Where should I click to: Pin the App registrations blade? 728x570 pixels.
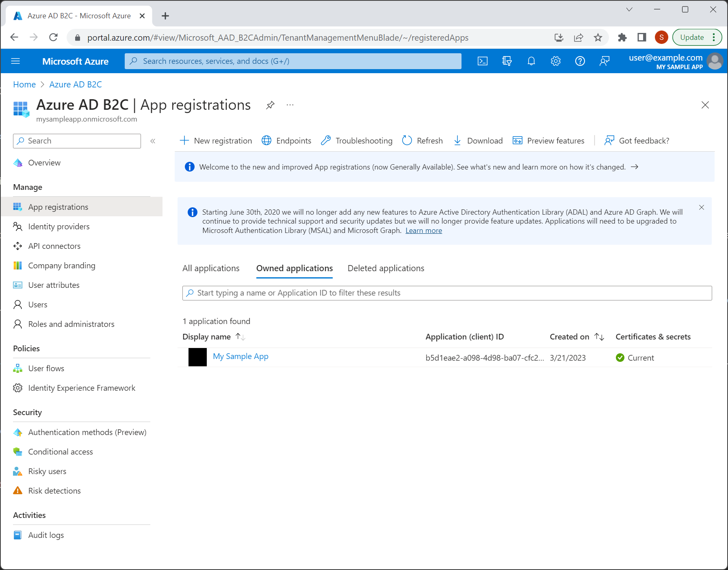coord(270,105)
